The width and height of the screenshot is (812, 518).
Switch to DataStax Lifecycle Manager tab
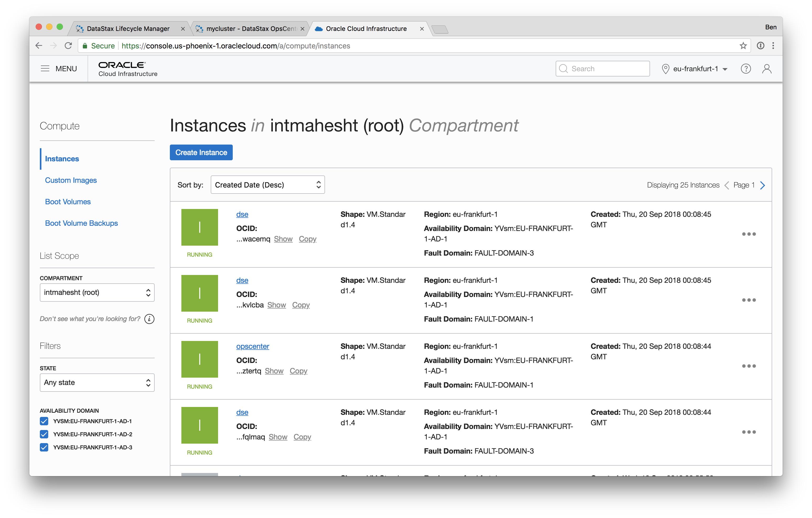tap(128, 29)
